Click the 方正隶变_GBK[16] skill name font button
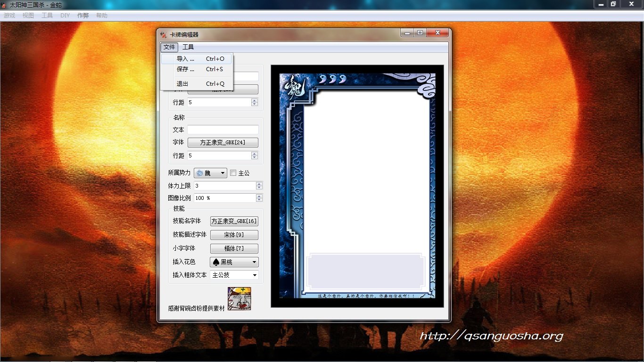This screenshot has height=362, width=644. click(x=234, y=221)
